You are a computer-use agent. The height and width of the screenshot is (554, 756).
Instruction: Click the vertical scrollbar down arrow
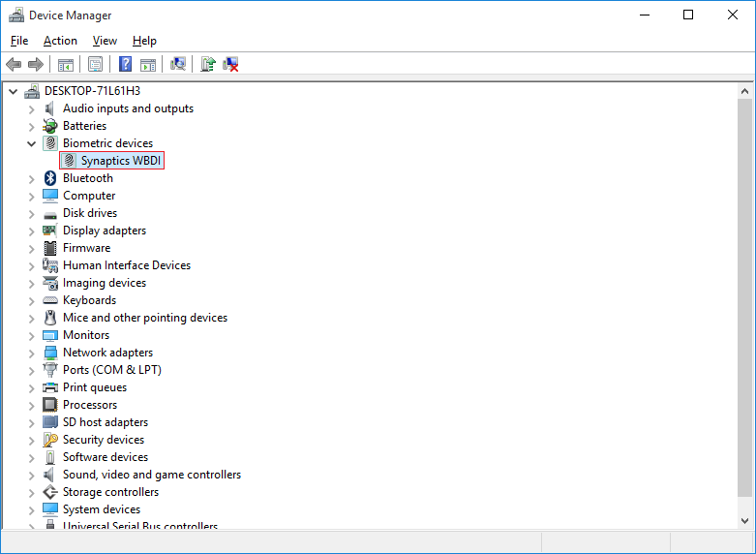coord(745,521)
